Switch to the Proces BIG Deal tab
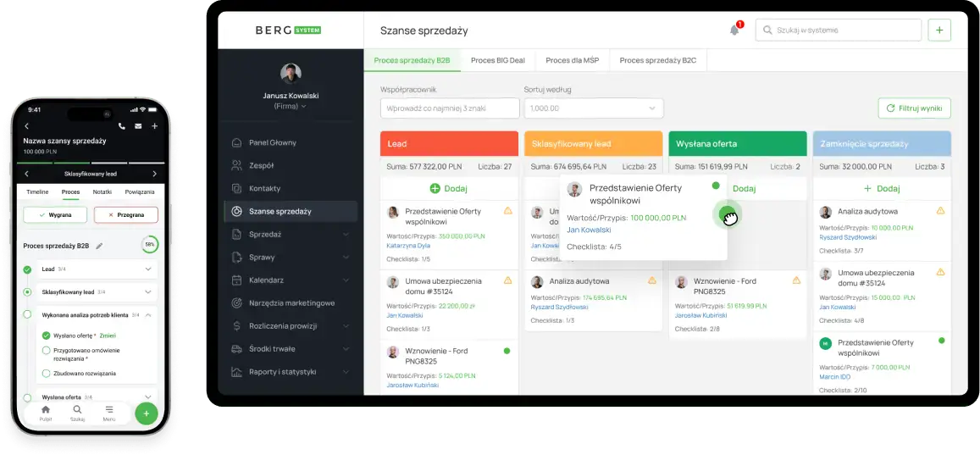980x455 pixels. 498,61
